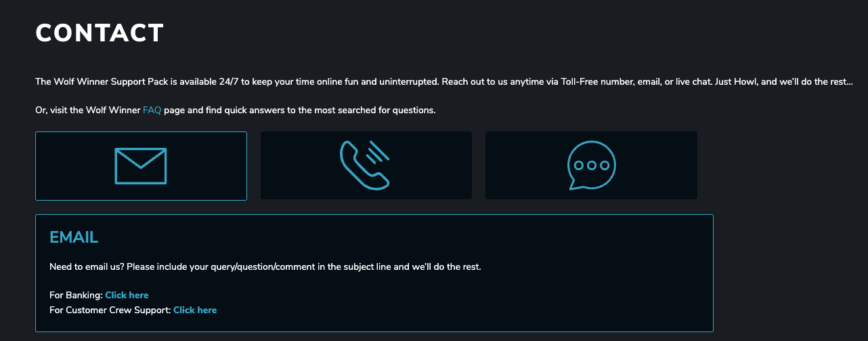
Task: Click the '24/7' text in the intro
Action: 230,81
